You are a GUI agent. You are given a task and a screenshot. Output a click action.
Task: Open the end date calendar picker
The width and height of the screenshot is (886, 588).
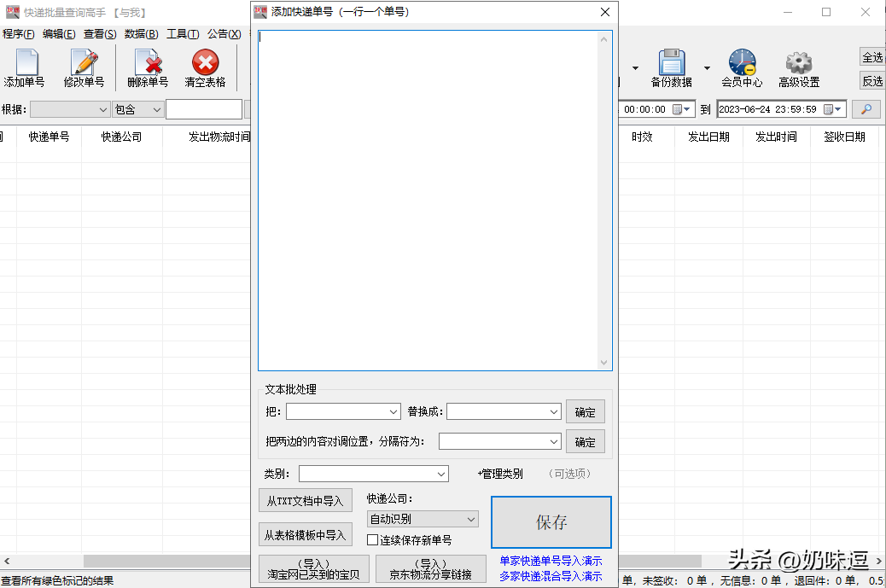pyautogui.click(x=832, y=109)
